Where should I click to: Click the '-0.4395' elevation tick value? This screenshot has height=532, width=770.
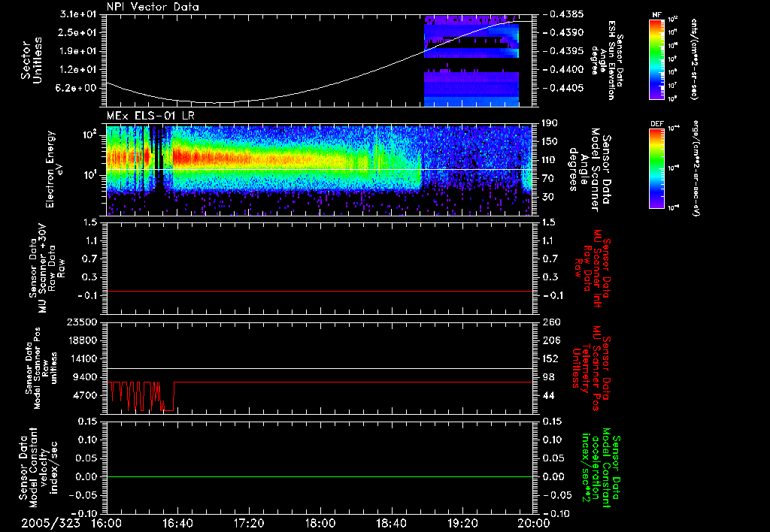(x=563, y=51)
